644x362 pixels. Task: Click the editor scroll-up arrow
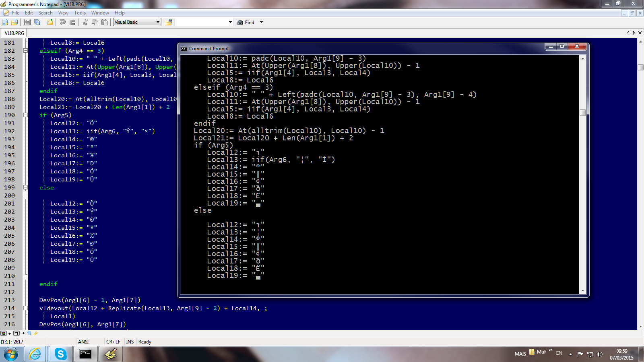tap(641, 41)
